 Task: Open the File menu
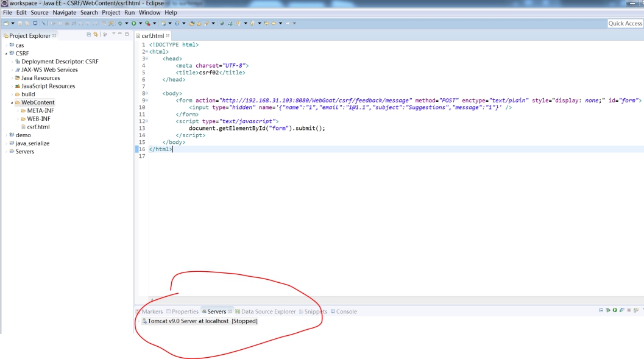pos(7,13)
